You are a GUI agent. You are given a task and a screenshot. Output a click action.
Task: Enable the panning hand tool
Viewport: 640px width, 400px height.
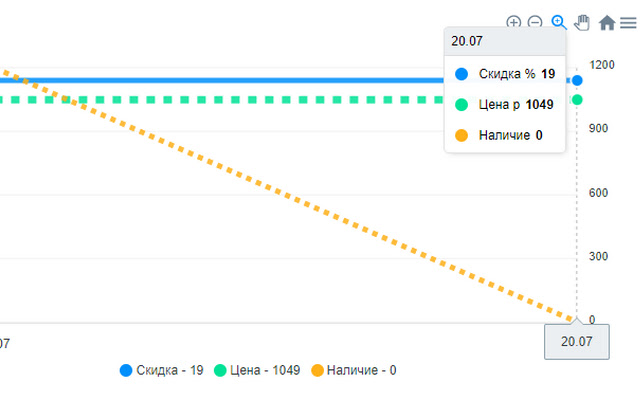(x=582, y=22)
